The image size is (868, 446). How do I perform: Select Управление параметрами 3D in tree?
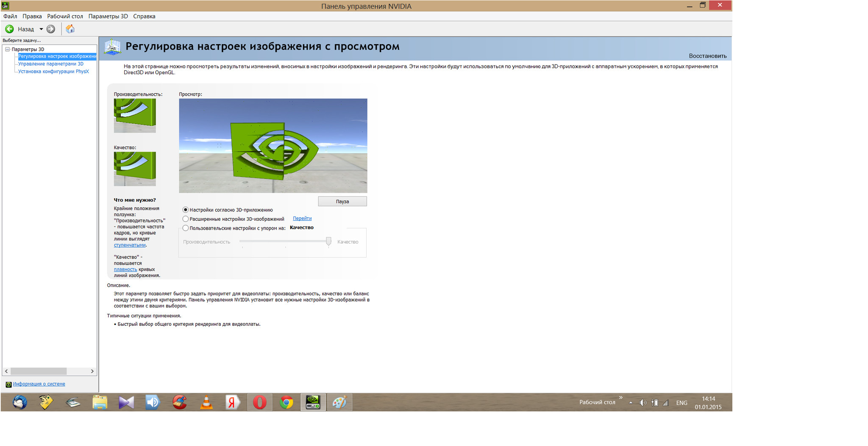51,64
